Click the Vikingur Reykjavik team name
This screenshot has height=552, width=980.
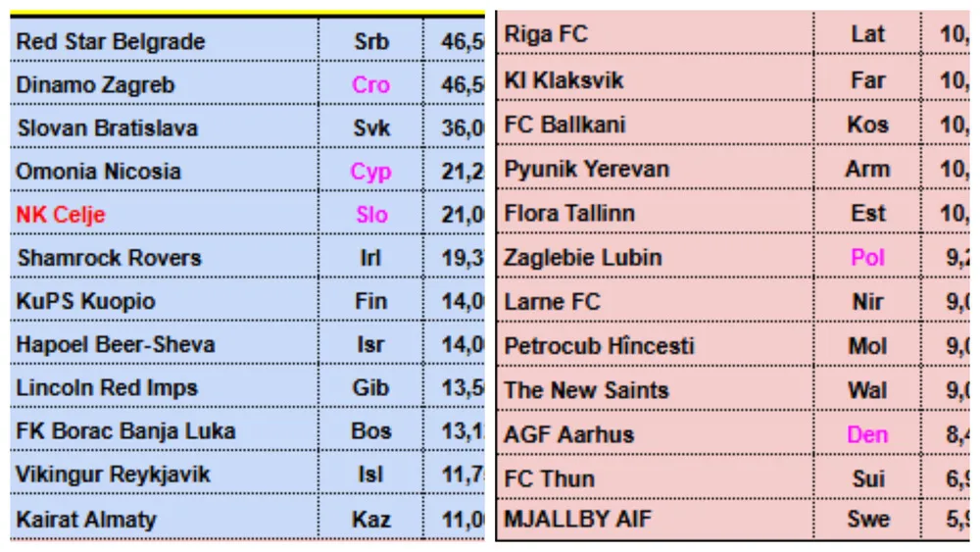[x=113, y=475]
